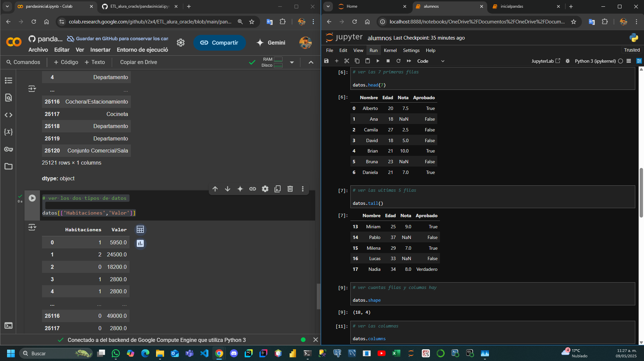Switch to ETL_alura_oracle GitHub tab
Screen dimensions: 644x361
tap(139, 6)
